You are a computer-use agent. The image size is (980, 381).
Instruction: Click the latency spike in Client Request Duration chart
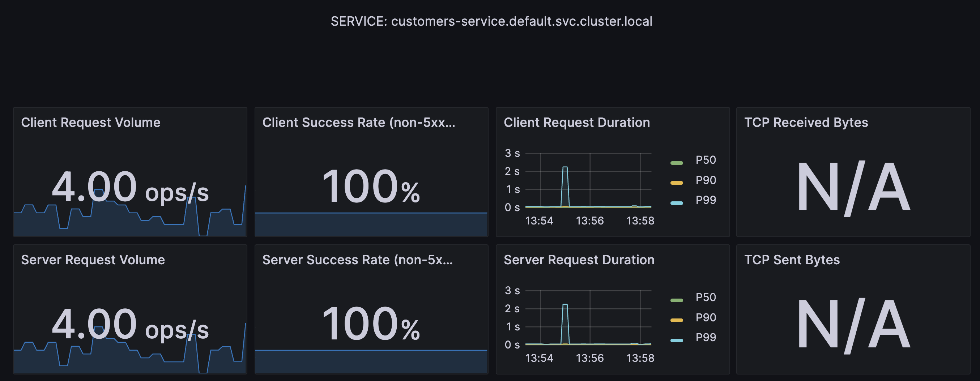565,186
